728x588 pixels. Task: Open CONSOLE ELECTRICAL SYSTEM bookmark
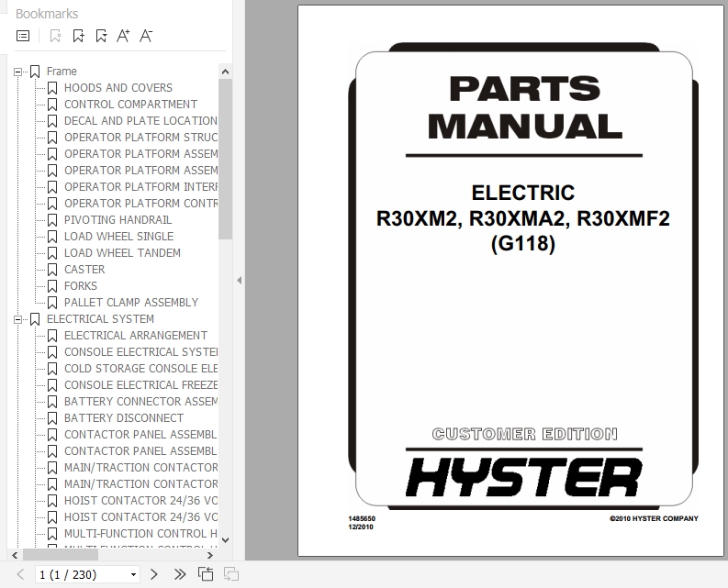[x=140, y=351]
